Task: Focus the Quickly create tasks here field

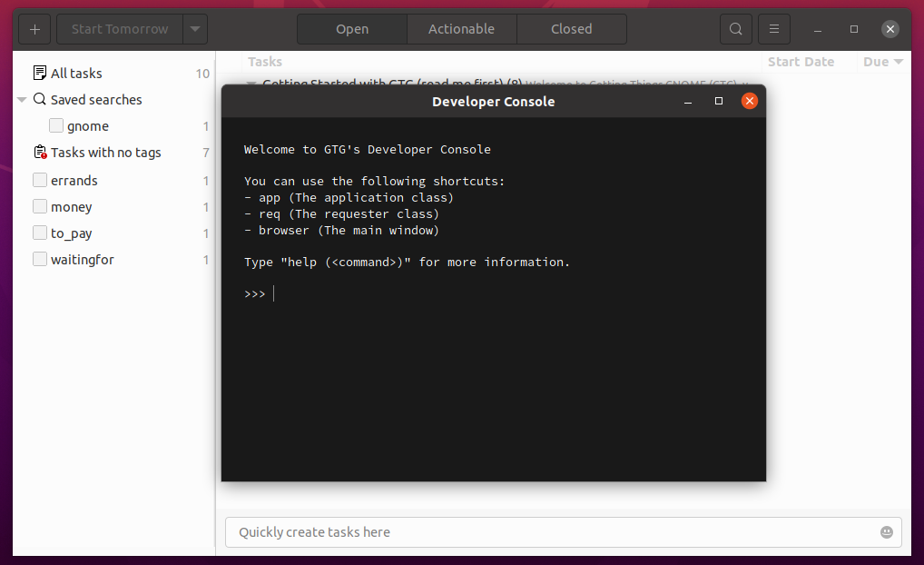Action: point(545,532)
